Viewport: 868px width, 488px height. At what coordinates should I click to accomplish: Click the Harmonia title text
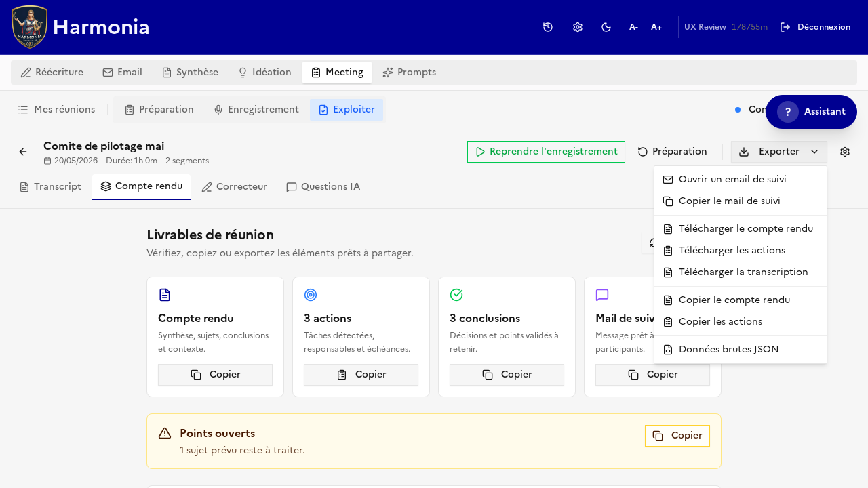point(101,27)
